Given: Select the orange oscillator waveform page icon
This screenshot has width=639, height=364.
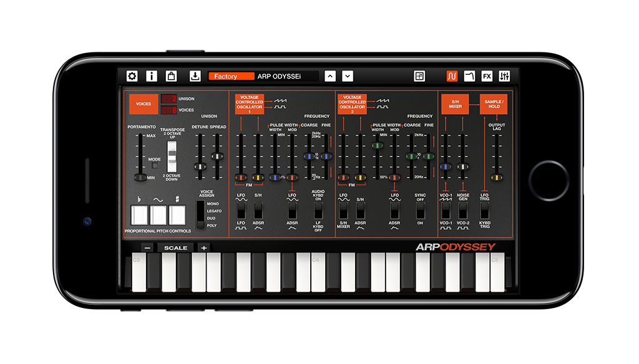Looking at the screenshot, I should click(x=452, y=76).
